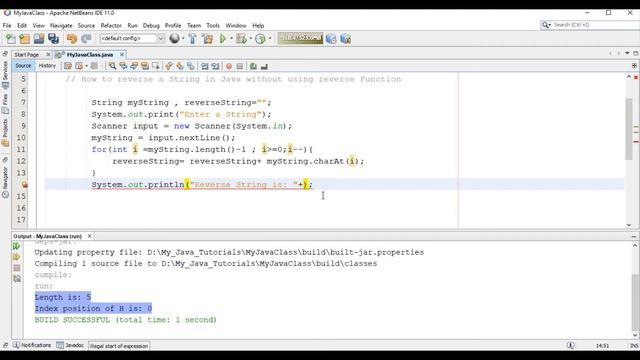Open the Source menu

coord(86,25)
